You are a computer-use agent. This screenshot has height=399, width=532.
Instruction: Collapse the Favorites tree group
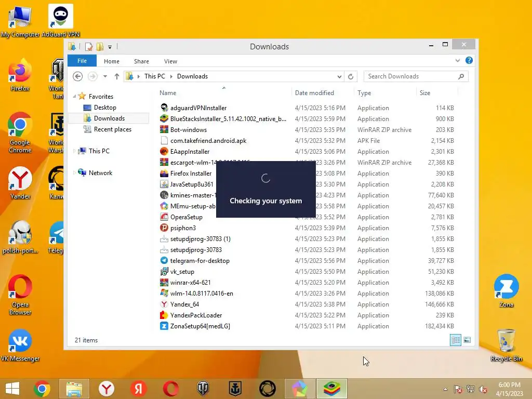coord(74,96)
